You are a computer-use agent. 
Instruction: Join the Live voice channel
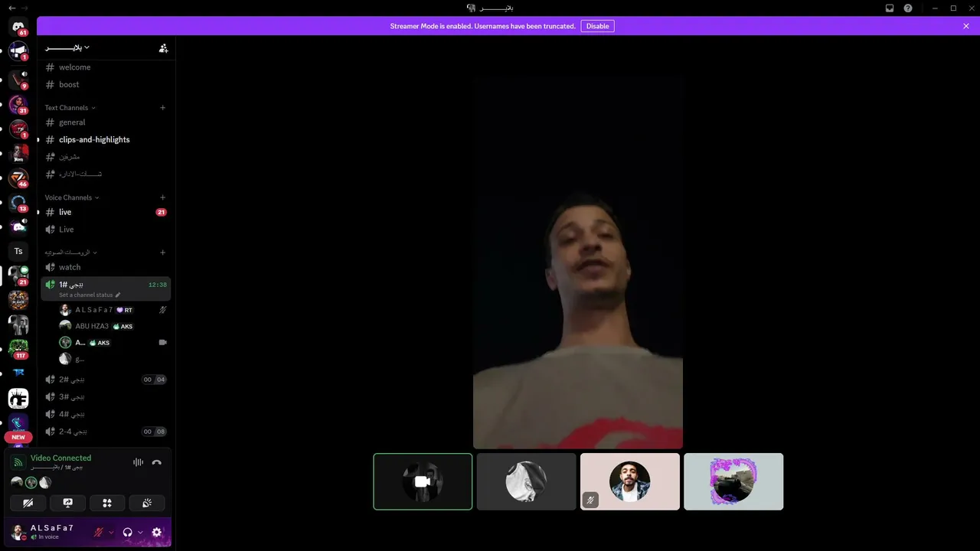106,230
